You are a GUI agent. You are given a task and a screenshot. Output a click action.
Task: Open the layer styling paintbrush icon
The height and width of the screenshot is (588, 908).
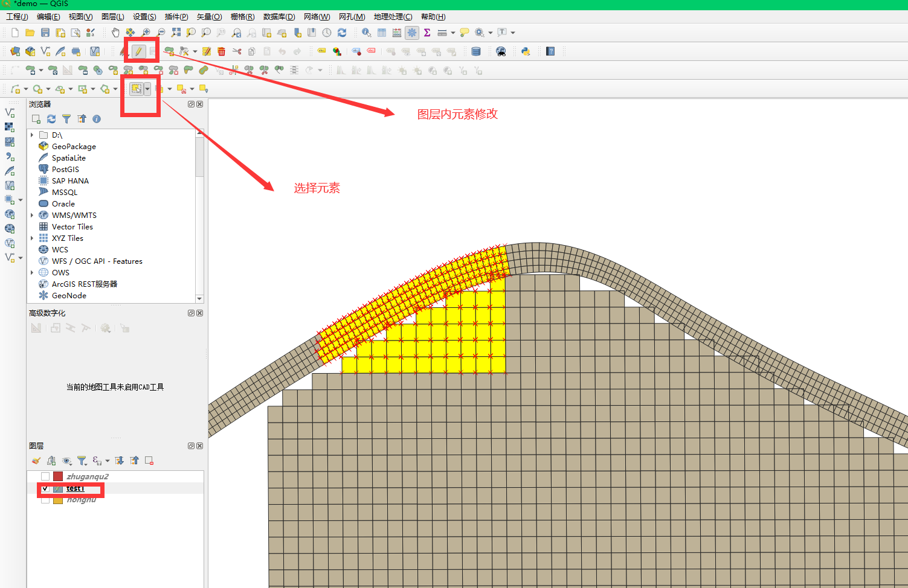pos(36,461)
